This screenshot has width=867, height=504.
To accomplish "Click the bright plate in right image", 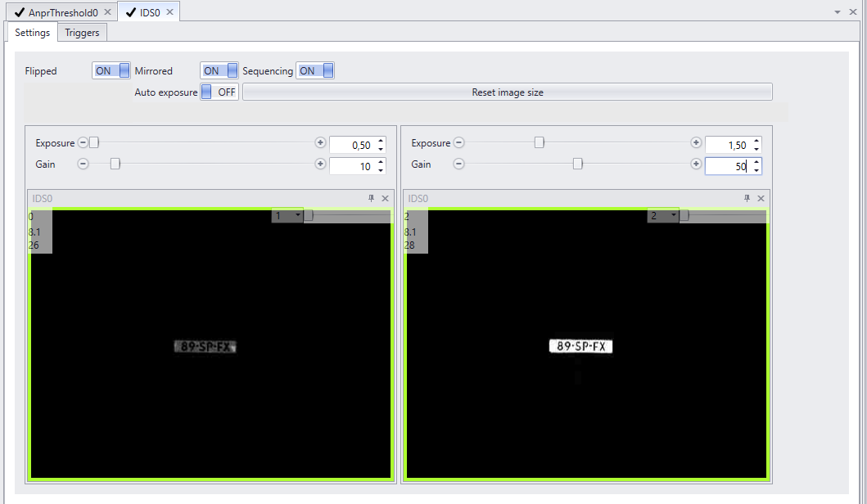I will (x=580, y=346).
